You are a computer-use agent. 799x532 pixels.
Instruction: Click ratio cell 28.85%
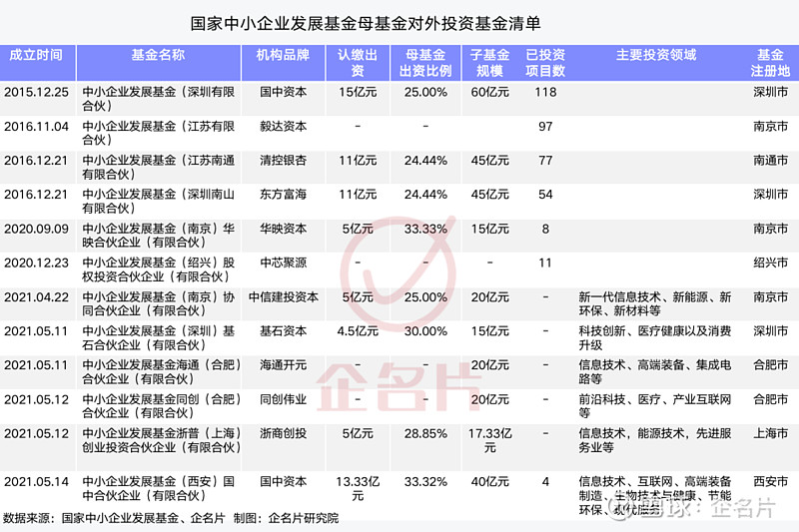(425, 433)
